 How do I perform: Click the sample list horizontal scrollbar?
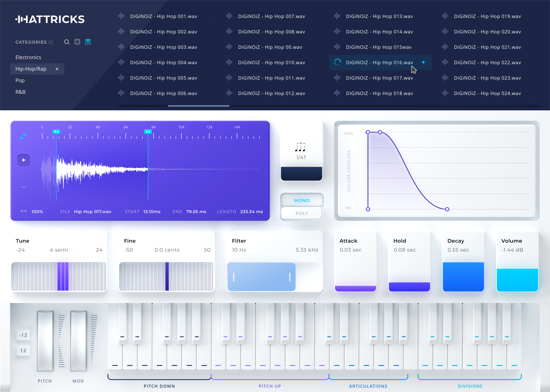[199, 106]
